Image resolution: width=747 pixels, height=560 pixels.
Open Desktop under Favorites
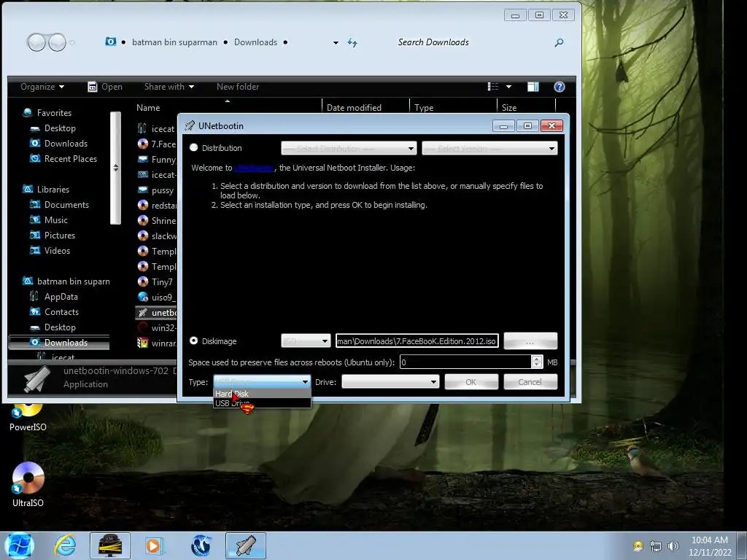coord(60,128)
